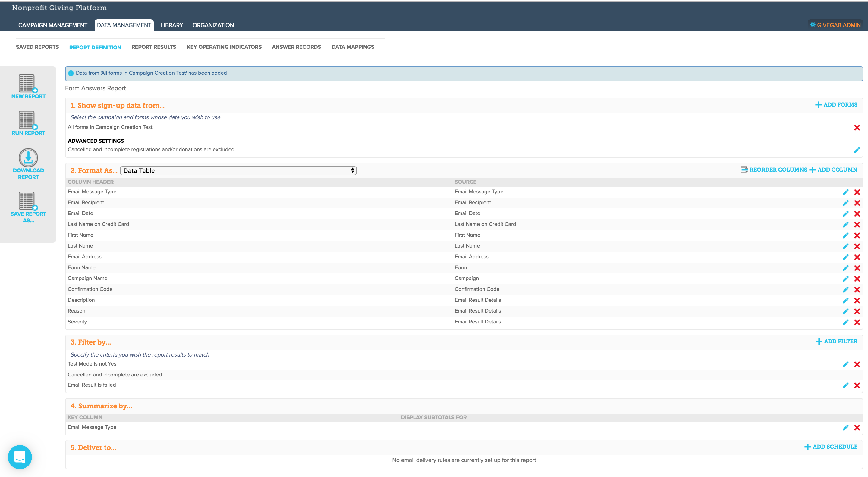Image resolution: width=868 pixels, height=477 pixels.
Task: Click the 'Cancelled and incomplete are excluded' filter text
Action: click(x=115, y=375)
